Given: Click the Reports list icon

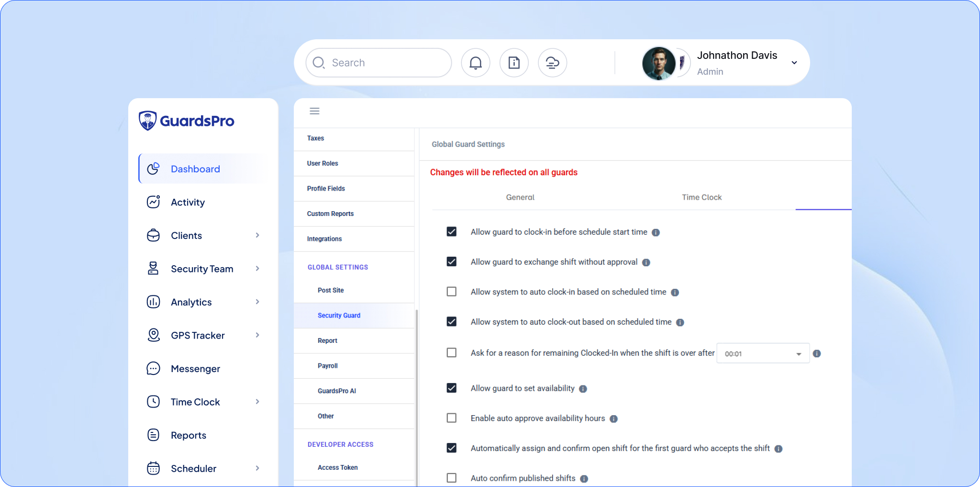Looking at the screenshot, I should coord(153,435).
